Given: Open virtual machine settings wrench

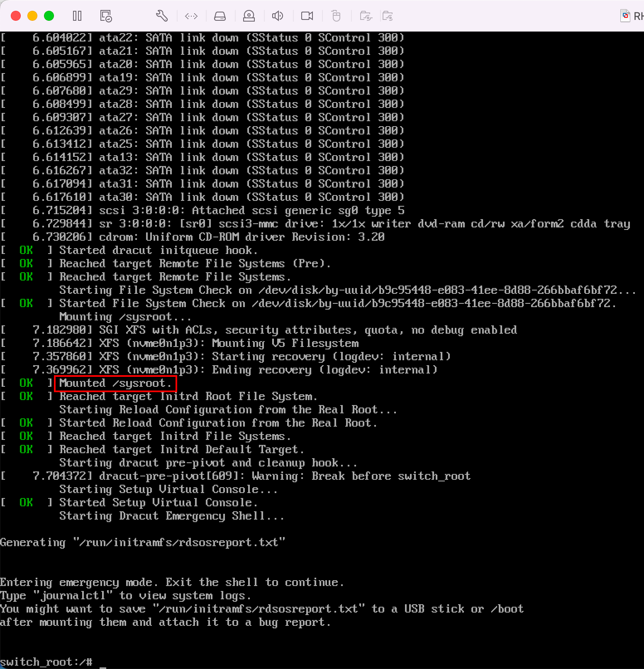Looking at the screenshot, I should pyautogui.click(x=161, y=16).
